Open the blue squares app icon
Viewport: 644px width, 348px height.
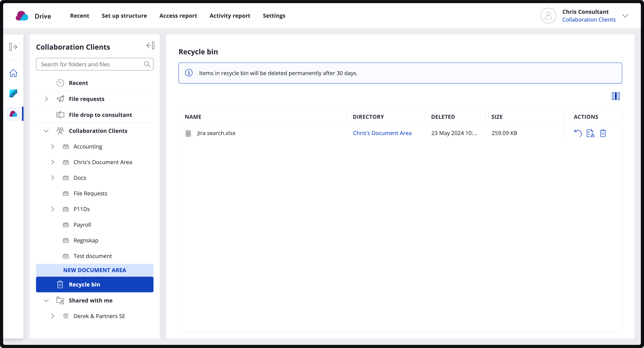click(13, 93)
